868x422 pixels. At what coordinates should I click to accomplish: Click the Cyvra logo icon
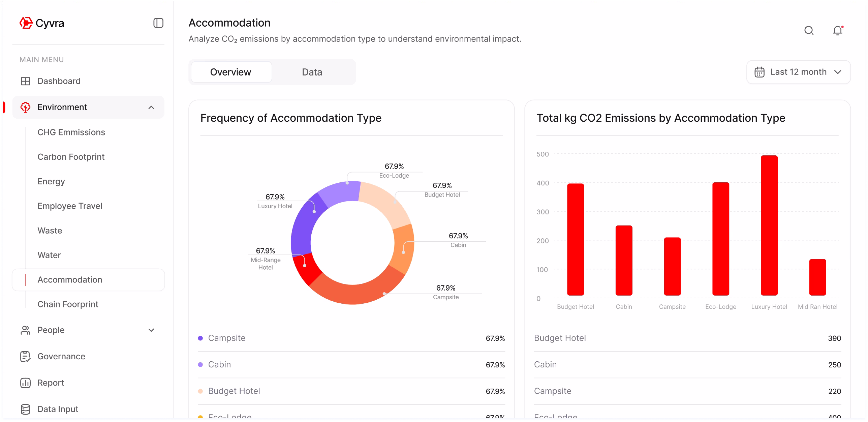click(26, 23)
